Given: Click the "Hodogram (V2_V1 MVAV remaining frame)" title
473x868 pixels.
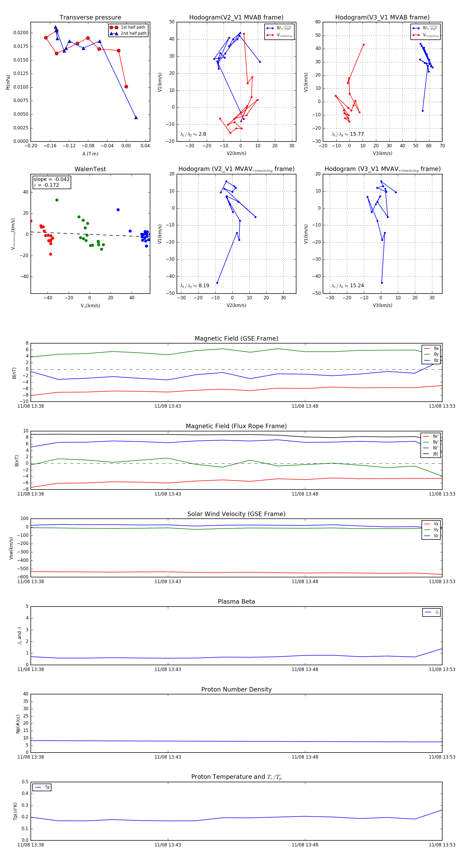Looking at the screenshot, I should point(236,169).
